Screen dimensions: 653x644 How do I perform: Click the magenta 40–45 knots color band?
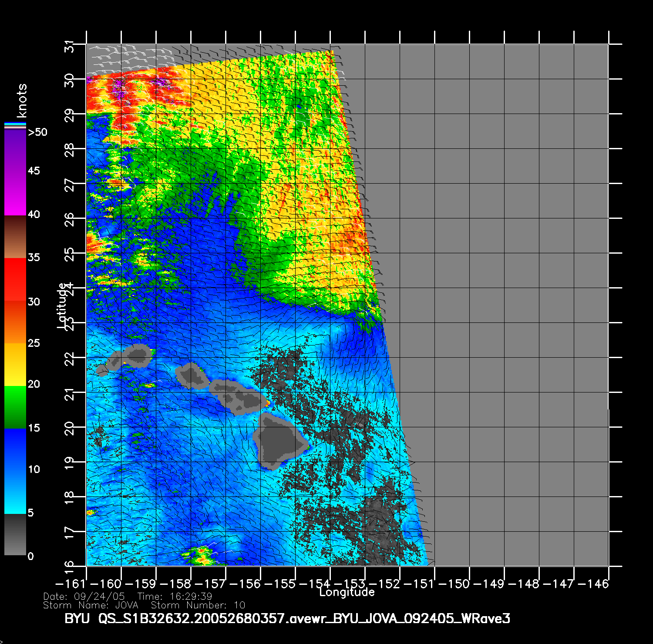[15, 194]
